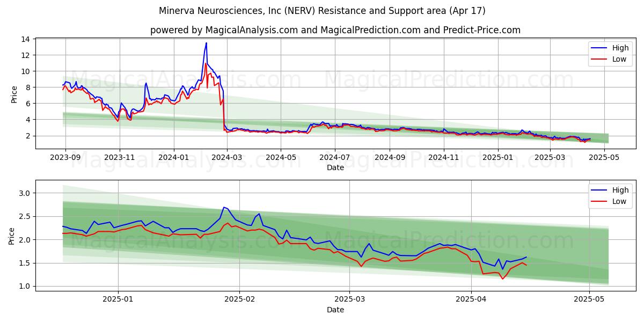644x322 pixels.
Task: Click the '2024-01' tick label
Action: 173,157
